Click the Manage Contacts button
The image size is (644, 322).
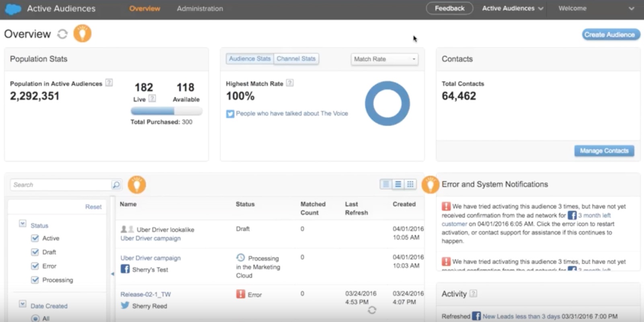click(604, 151)
